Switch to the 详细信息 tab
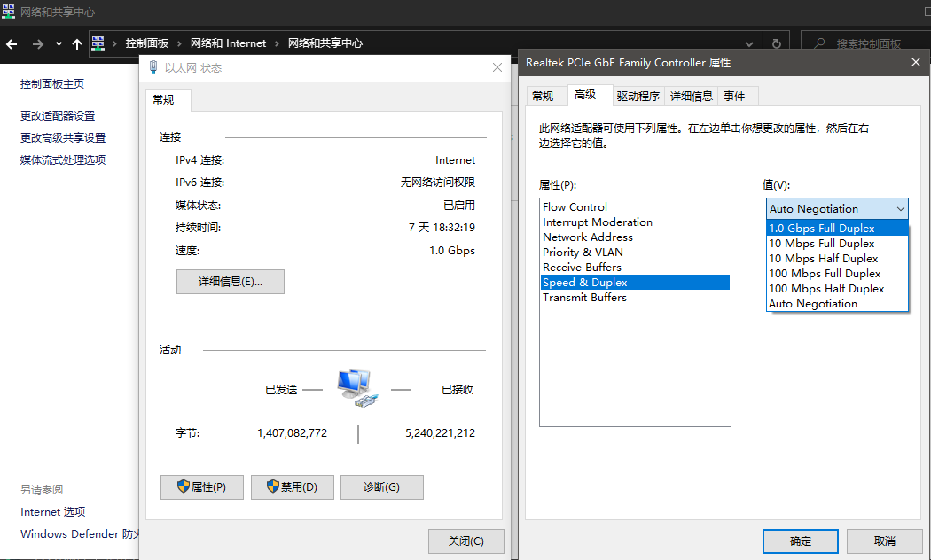 click(692, 96)
